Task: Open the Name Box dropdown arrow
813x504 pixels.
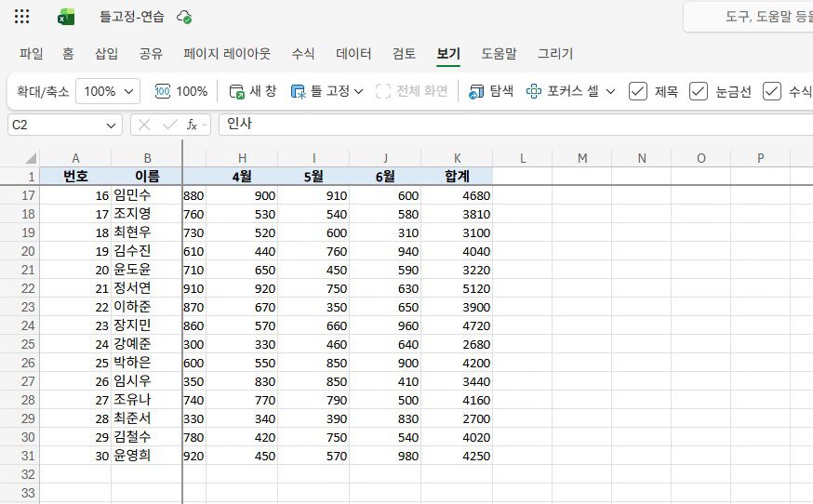Action: coord(111,126)
